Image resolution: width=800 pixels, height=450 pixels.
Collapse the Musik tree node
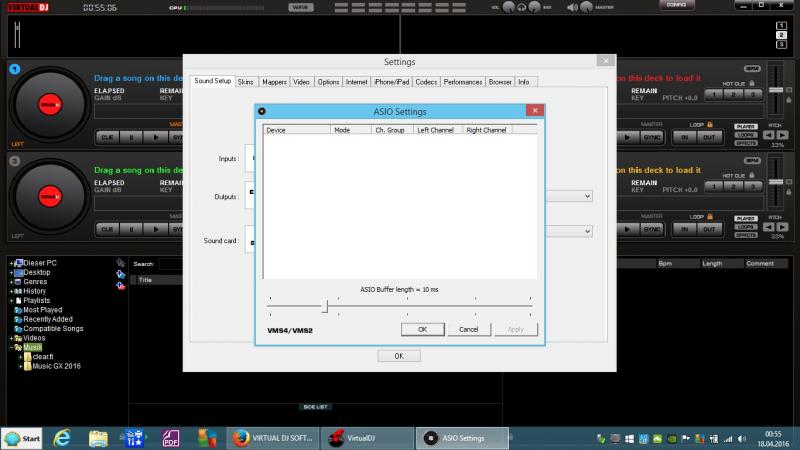pyautogui.click(x=11, y=347)
